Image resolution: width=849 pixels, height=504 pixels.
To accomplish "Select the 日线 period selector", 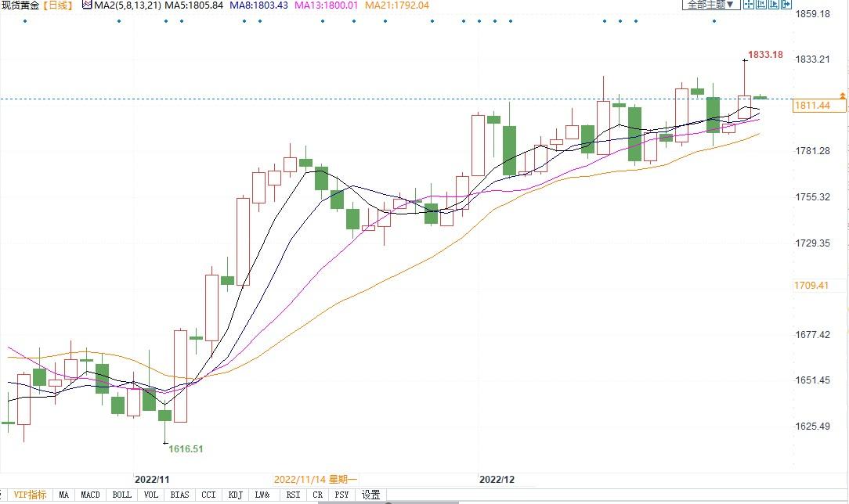I will click(56, 5).
